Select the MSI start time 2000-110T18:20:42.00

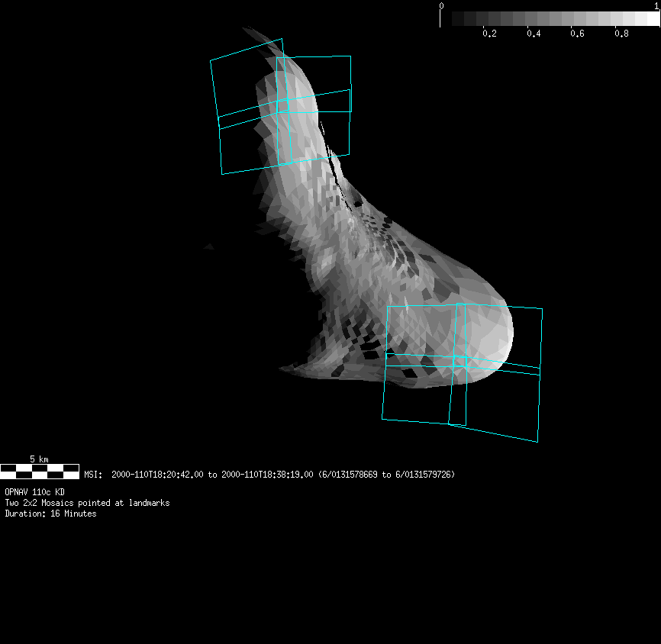click(158, 475)
